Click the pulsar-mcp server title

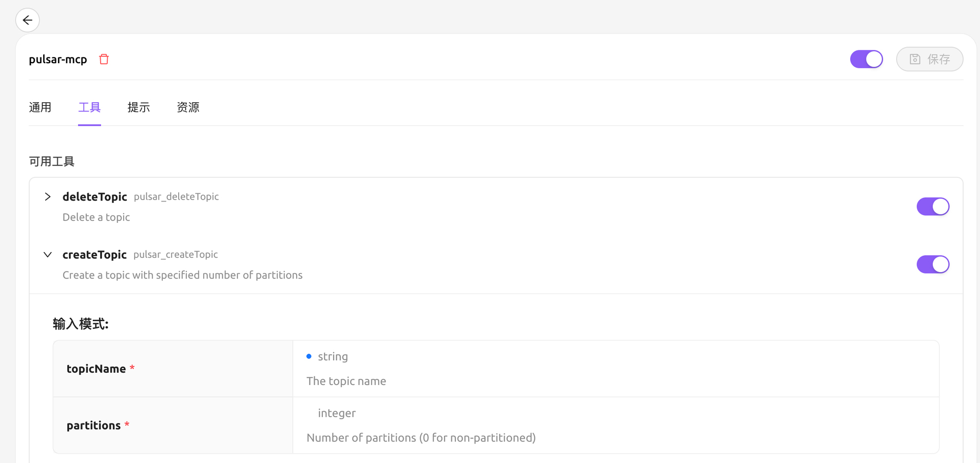click(x=58, y=60)
